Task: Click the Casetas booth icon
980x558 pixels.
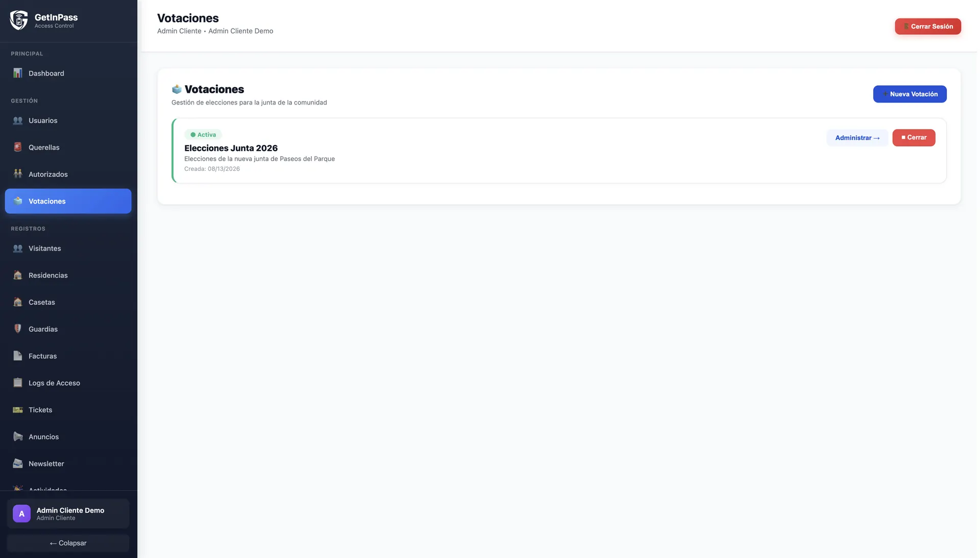Action: point(18,302)
